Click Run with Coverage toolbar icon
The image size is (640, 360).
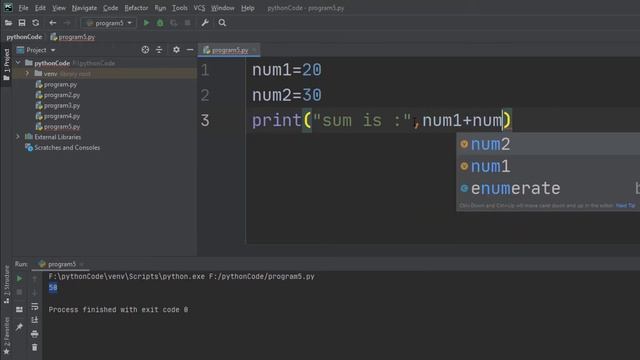click(174, 23)
